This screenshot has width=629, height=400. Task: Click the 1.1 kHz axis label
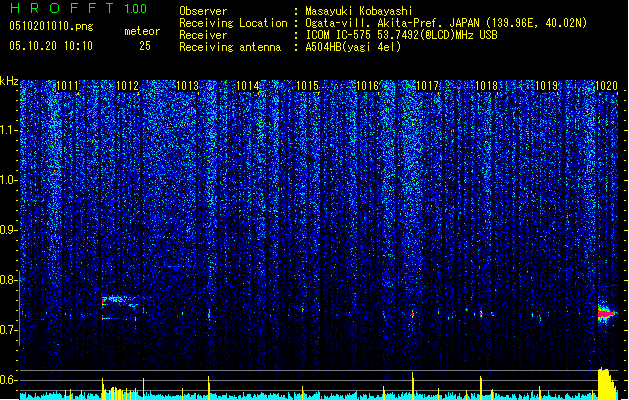tap(9, 130)
